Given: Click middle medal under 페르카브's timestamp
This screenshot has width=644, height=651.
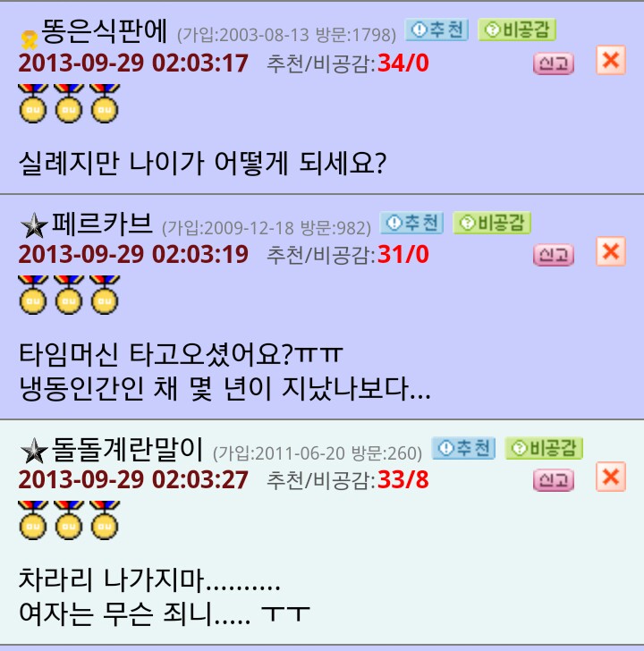Looking at the screenshot, I should coord(69,295).
